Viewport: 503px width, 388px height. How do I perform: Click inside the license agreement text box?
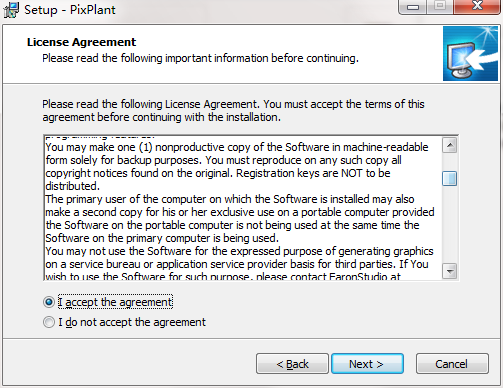point(243,208)
